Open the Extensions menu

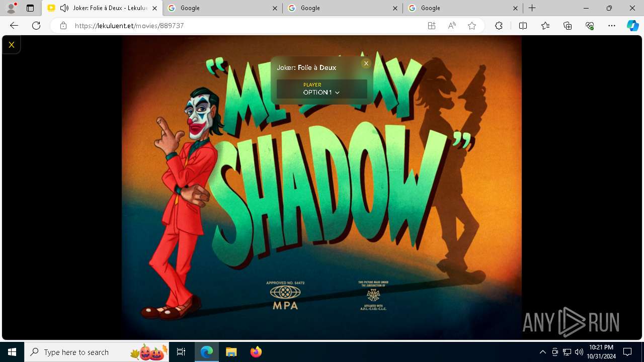499,26
